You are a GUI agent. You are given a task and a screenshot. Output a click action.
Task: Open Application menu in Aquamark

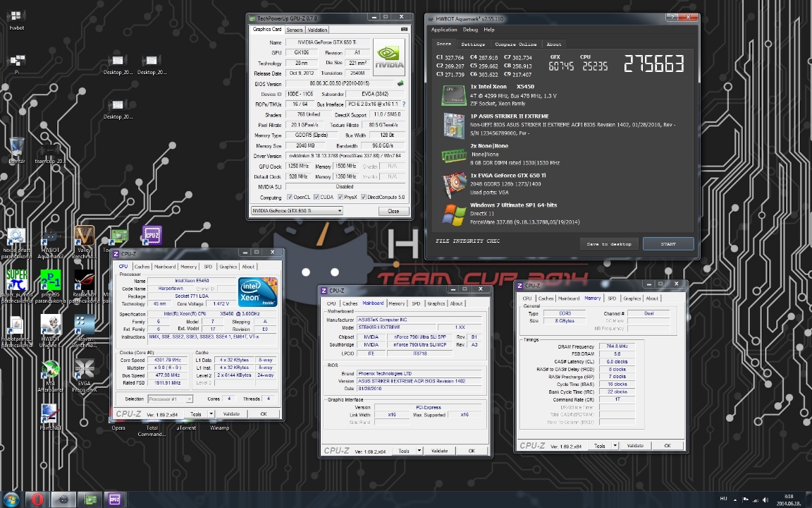[x=444, y=30]
